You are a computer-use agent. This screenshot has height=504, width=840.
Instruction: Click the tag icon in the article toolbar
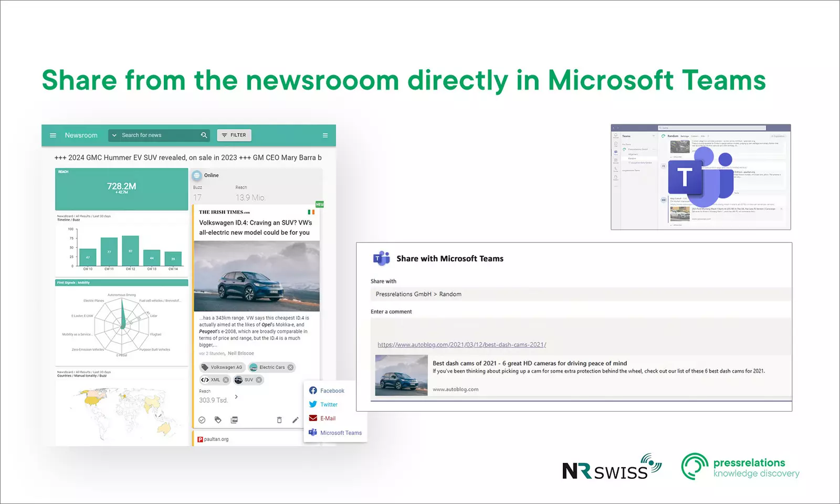[x=218, y=420]
